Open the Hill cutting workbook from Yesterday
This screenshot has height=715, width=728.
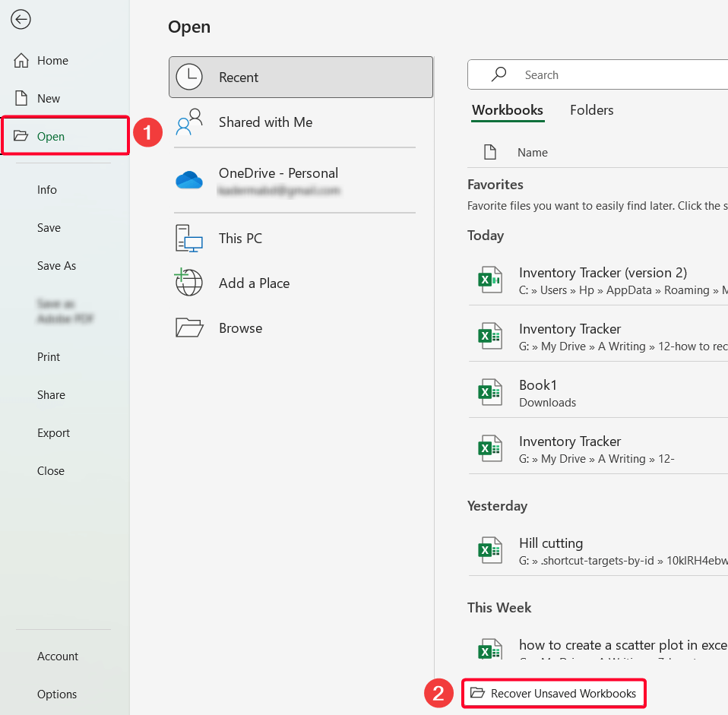tap(550, 543)
